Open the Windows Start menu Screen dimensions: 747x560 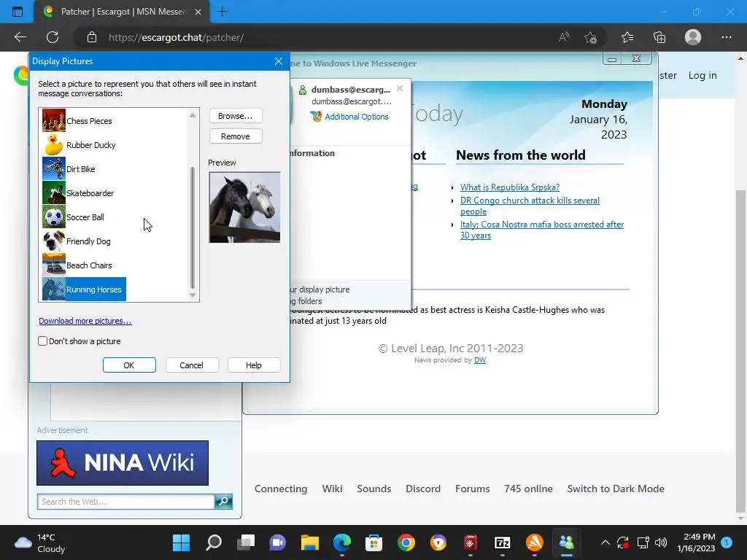pos(181,542)
